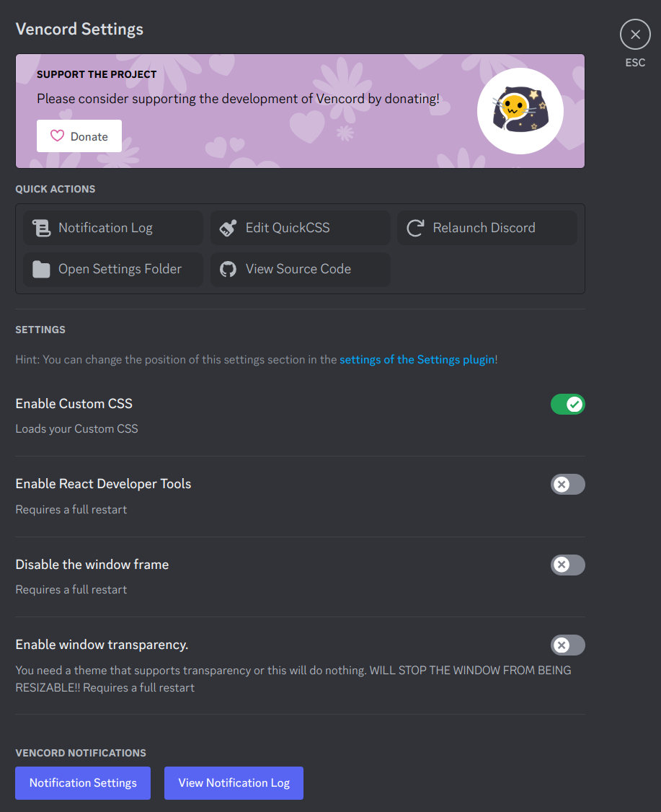Turn on Enable React Developer Tools
The image size is (661, 812).
[568, 484]
